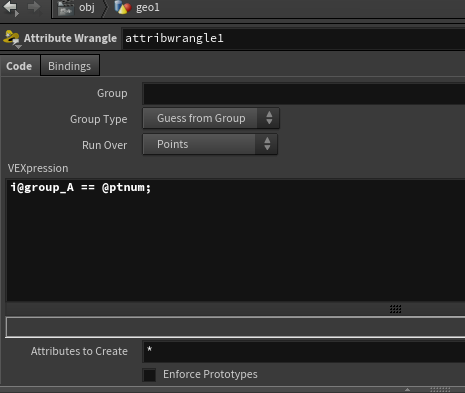The height and width of the screenshot is (393, 465).
Task: Click the Run Over dropdown arrows
Action: (x=267, y=144)
